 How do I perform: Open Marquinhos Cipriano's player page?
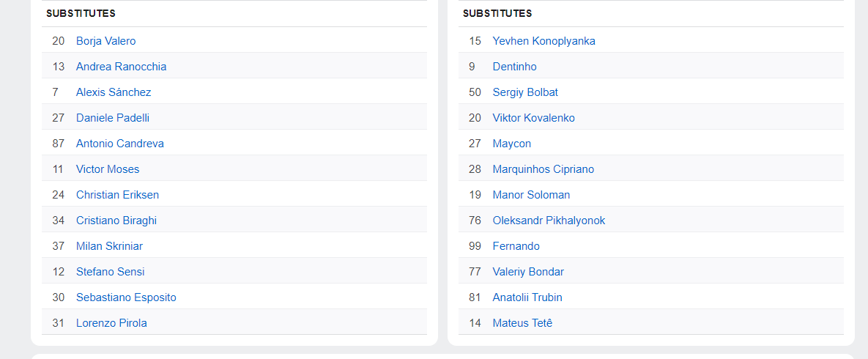(543, 169)
